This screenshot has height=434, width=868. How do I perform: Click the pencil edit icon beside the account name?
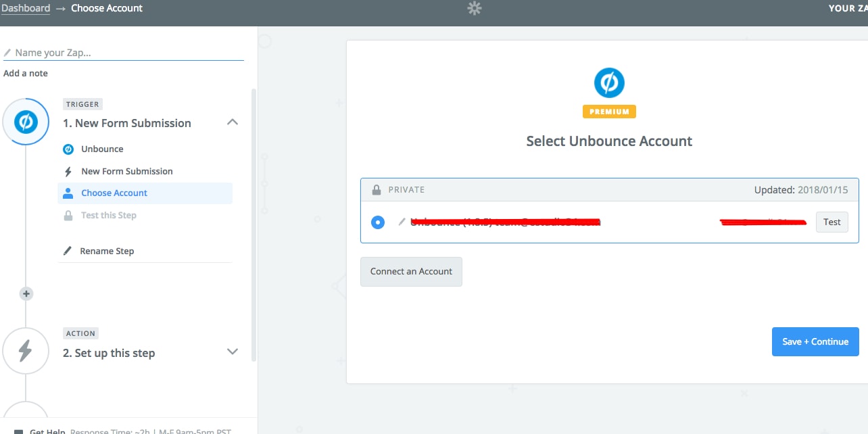[402, 222]
